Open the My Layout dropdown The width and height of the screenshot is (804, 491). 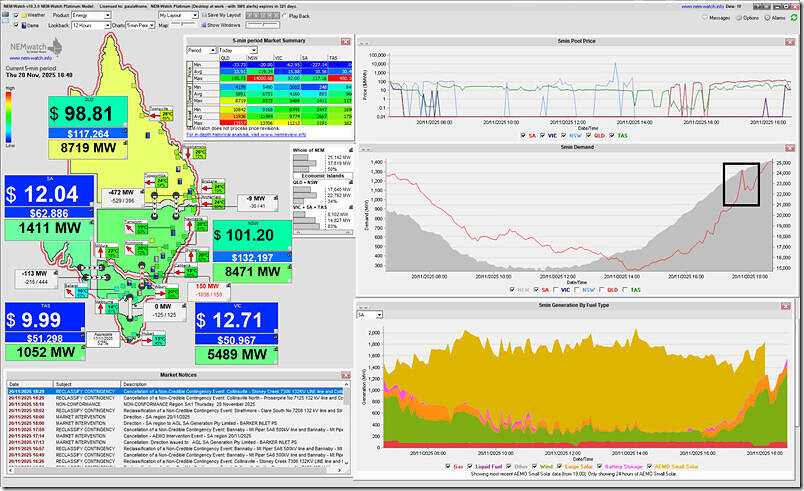coord(176,17)
